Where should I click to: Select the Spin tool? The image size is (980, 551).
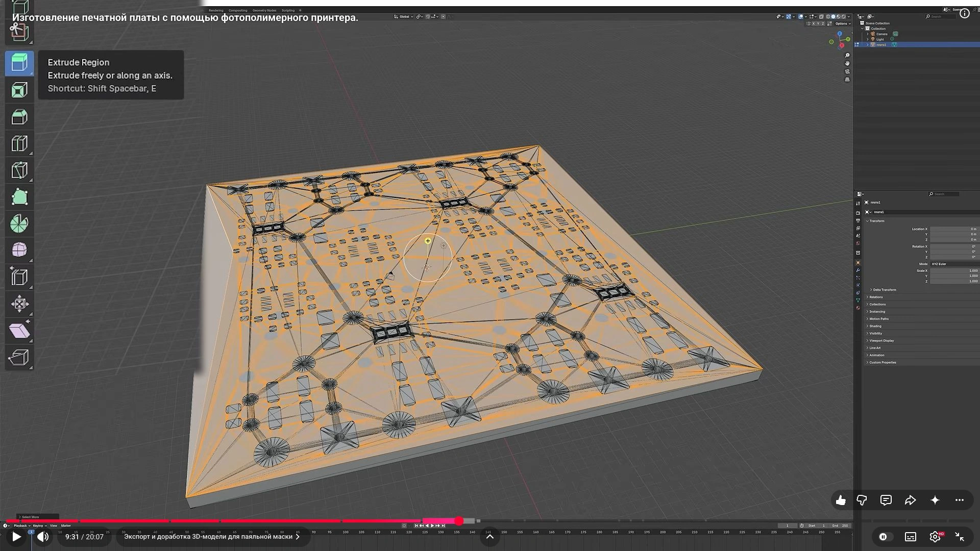(x=19, y=223)
